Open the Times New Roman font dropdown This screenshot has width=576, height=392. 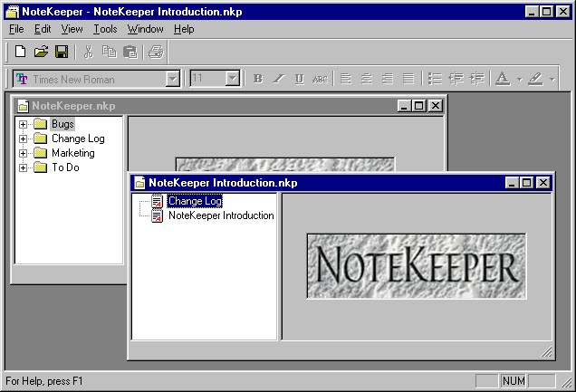(172, 79)
